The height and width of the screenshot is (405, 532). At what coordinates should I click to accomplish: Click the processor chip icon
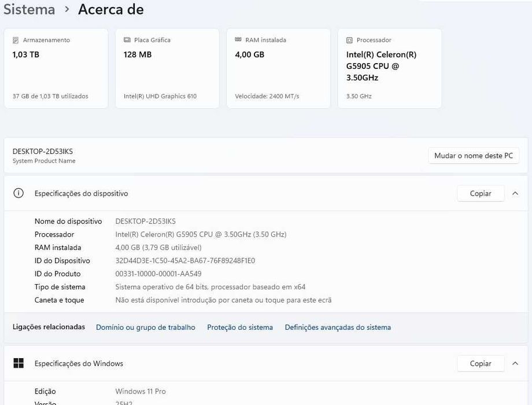[349, 40]
